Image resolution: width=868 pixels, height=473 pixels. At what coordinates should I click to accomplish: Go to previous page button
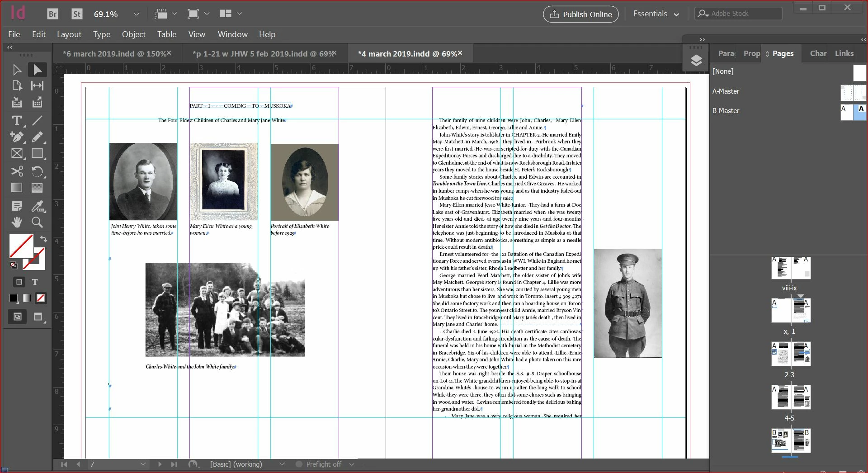tap(78, 464)
